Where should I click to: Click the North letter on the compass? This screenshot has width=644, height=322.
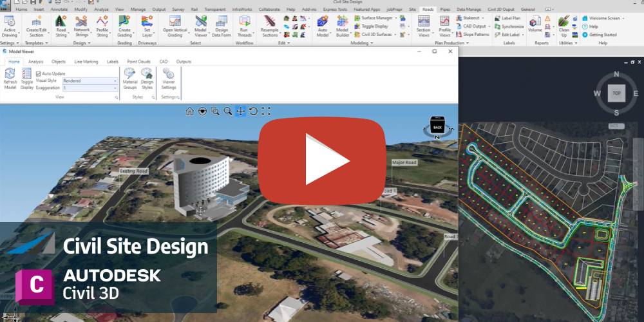pos(616,74)
